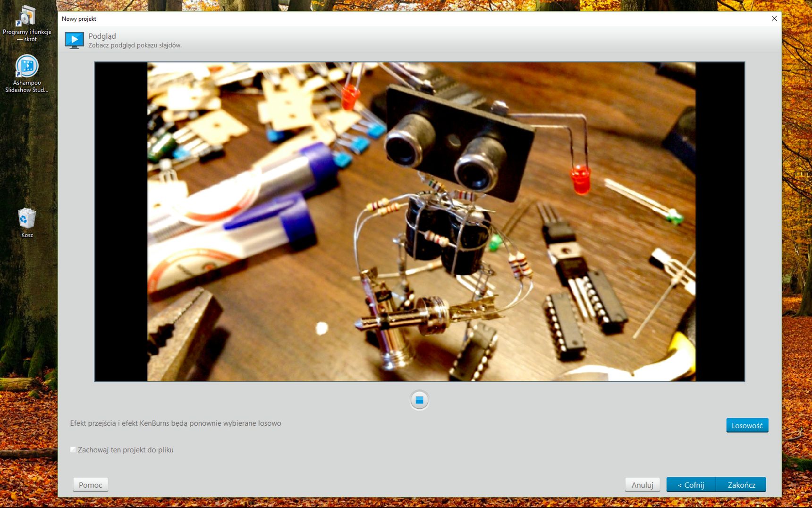Click the Losowość button
812x508 pixels.
click(x=747, y=425)
